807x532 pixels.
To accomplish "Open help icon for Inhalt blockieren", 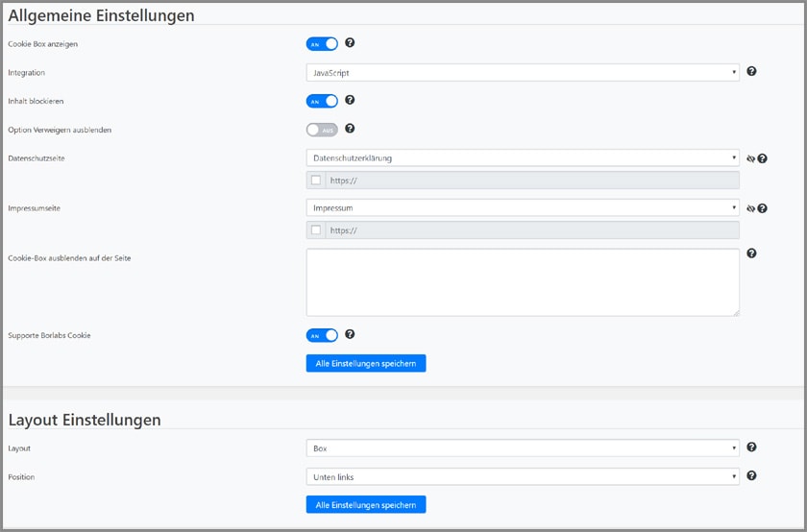I will coord(350,100).
